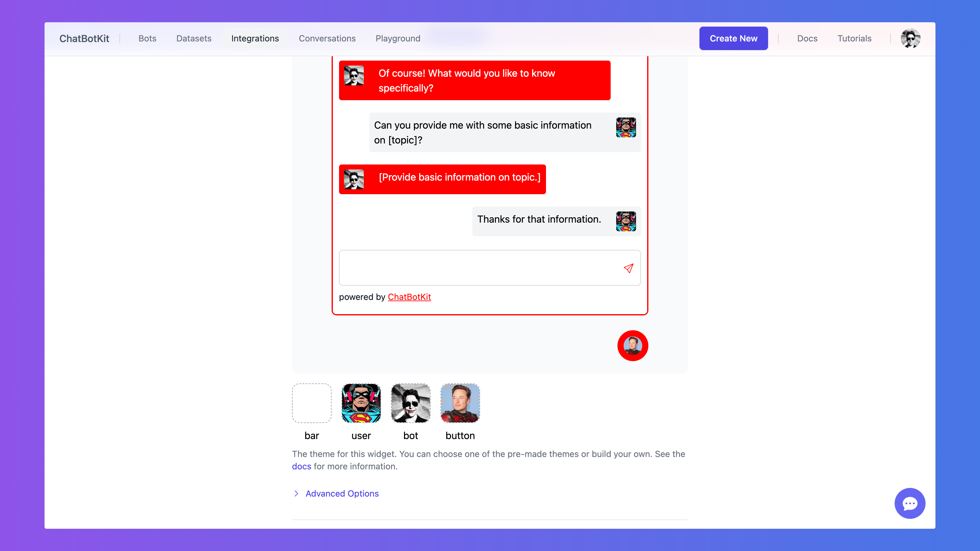Open the Tutorials link in header

[854, 38]
